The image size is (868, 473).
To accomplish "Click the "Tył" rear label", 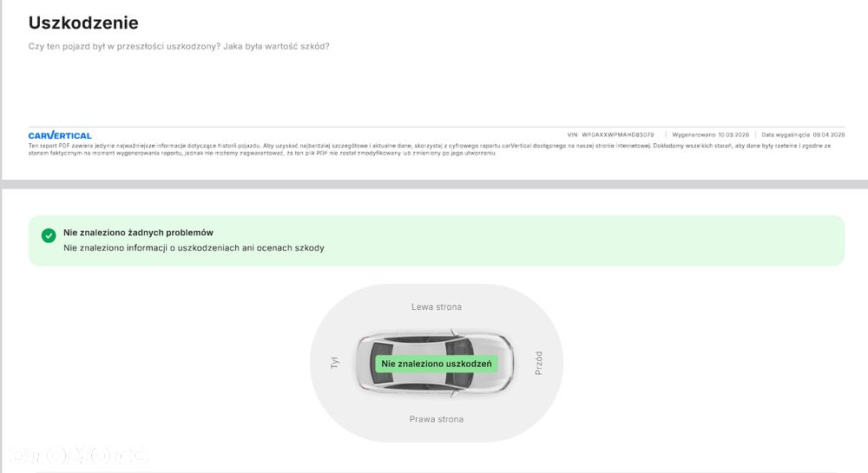I will pos(334,363).
